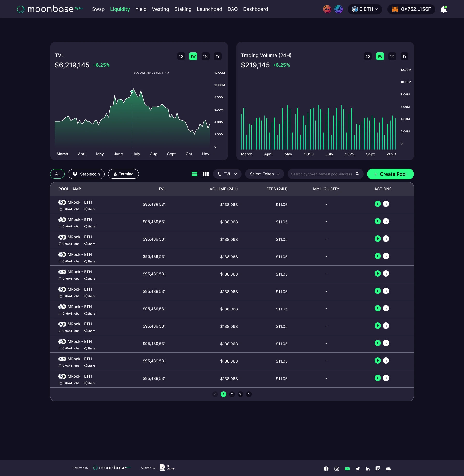The width and height of the screenshot is (464, 476).
Task: Click the token search input field
Action: tap(321, 174)
